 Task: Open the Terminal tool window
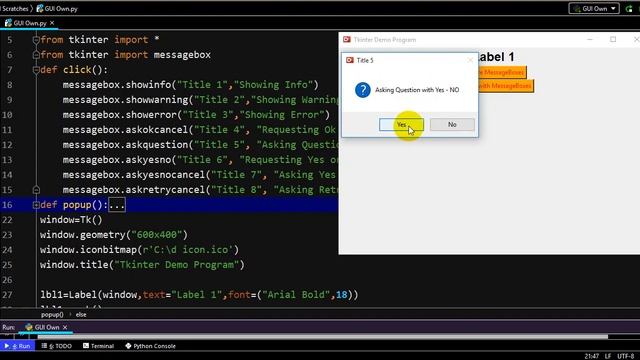pos(98,346)
